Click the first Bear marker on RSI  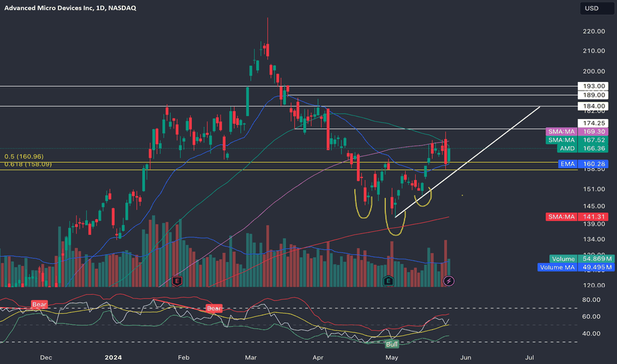coord(39,304)
